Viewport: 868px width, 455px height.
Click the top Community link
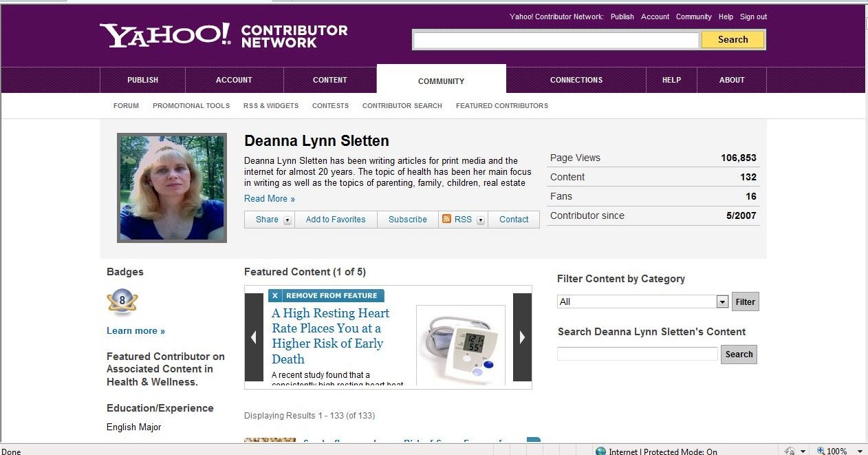693,17
